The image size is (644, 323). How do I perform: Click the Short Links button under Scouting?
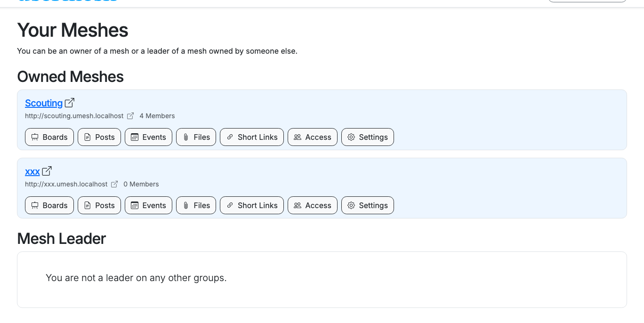coord(251,137)
